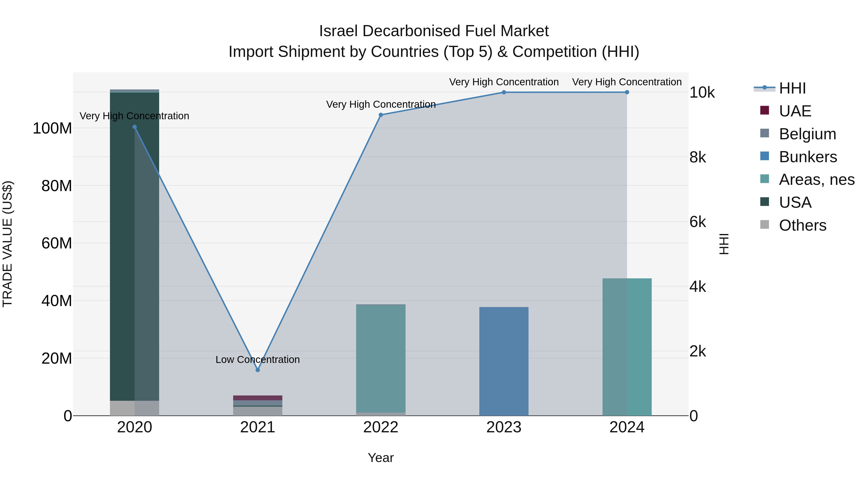Screen dimensions: 868x488
Task: Select the 2023 HHI data point
Action: (504, 92)
